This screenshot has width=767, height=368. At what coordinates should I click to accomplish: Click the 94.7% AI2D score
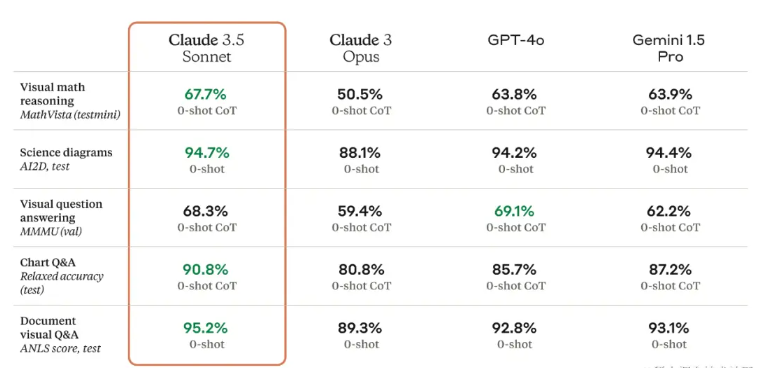207,153
